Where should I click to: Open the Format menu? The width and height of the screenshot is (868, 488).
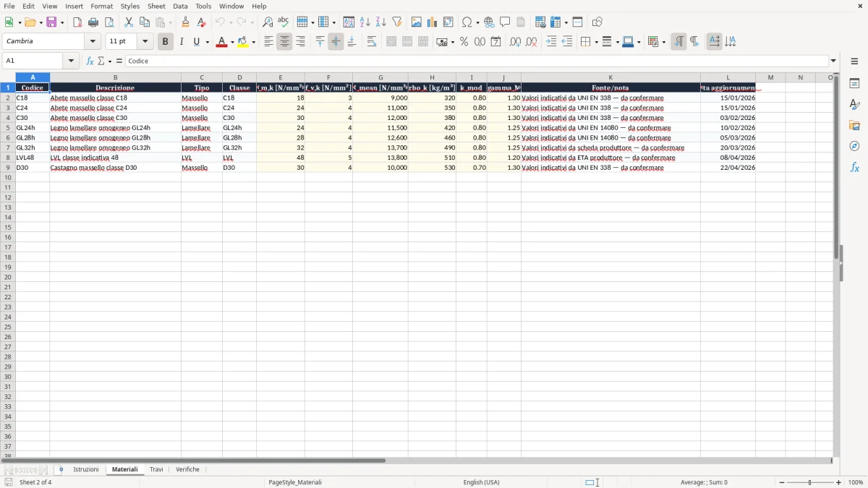[102, 6]
